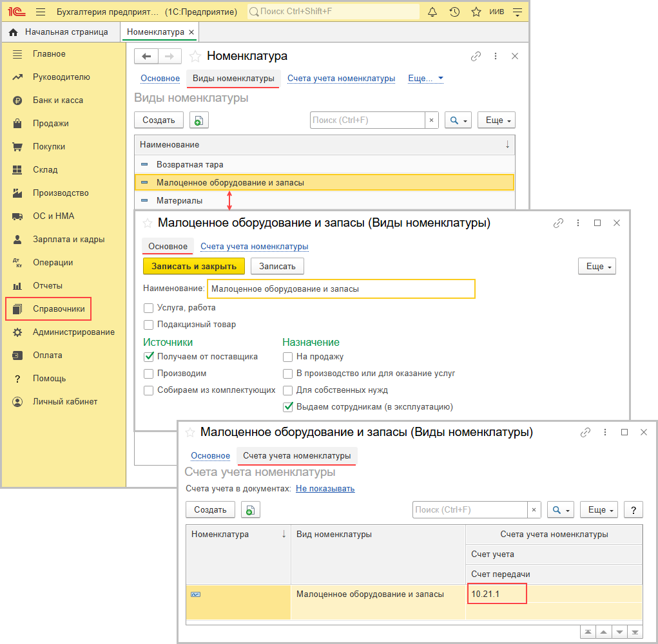
Task: Get link in first Малоценное оборудование window
Action: (558, 223)
